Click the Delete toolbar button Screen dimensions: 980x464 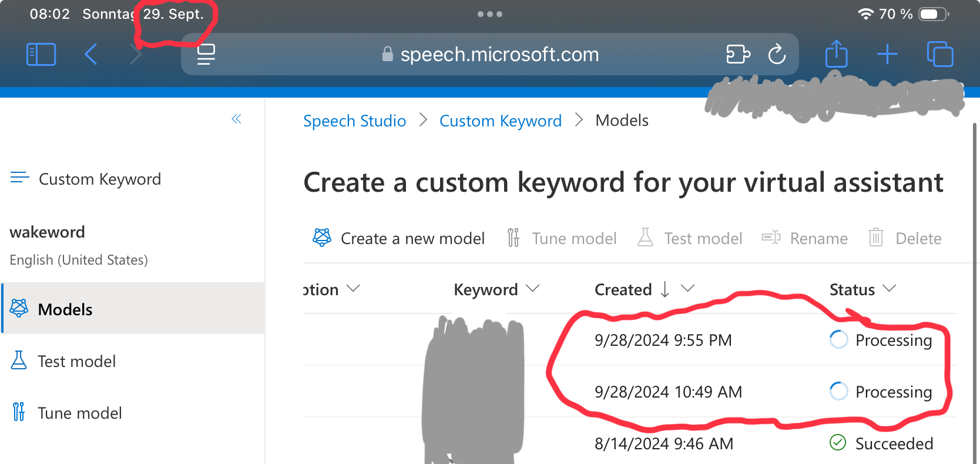(x=905, y=238)
